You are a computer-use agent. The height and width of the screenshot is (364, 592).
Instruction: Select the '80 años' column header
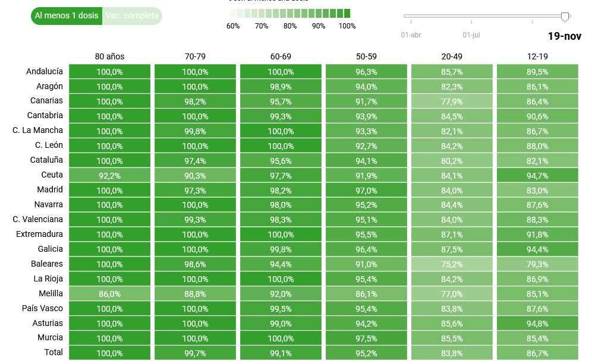(109, 56)
